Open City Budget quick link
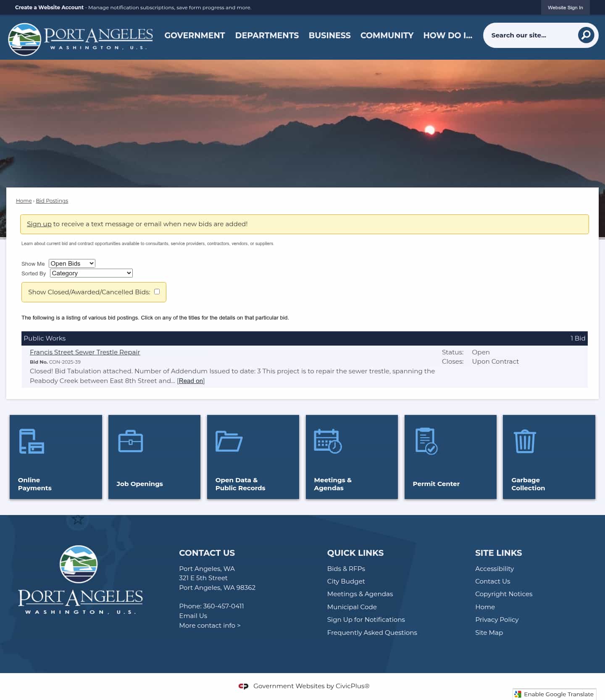Image resolution: width=605 pixels, height=700 pixels. point(346,581)
